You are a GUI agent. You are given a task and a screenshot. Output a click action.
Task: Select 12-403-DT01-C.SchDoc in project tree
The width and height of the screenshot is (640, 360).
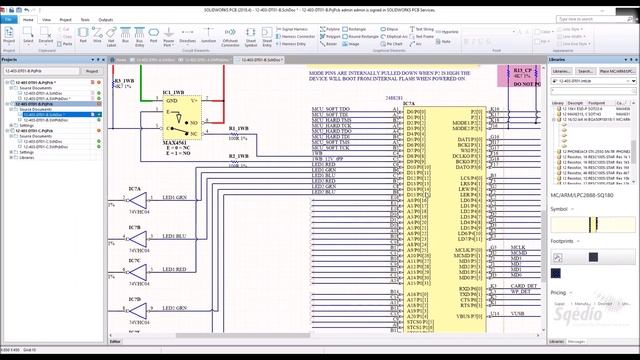click(42, 142)
